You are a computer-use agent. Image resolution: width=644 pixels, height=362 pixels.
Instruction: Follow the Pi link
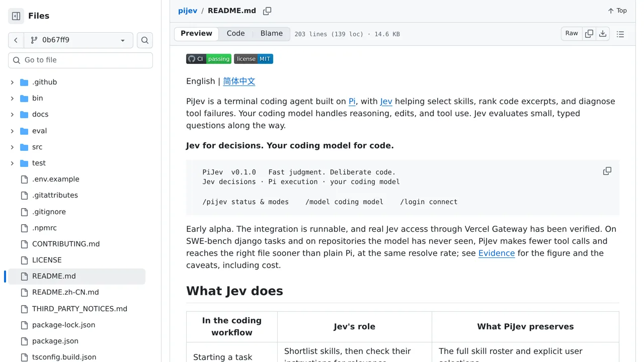pyautogui.click(x=352, y=101)
